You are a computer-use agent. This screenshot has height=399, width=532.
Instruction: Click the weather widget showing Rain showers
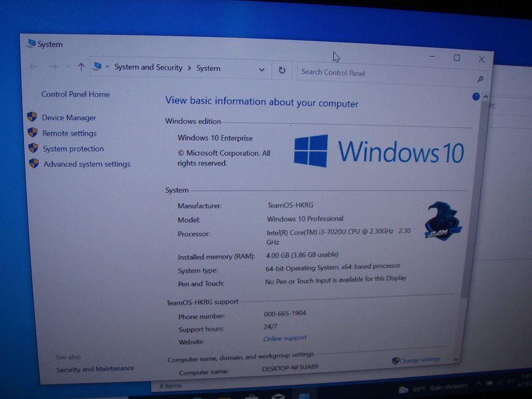[433, 388]
